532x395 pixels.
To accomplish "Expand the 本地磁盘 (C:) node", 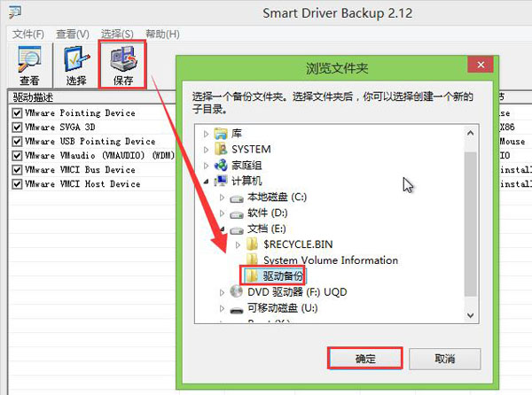I will 222,197.
